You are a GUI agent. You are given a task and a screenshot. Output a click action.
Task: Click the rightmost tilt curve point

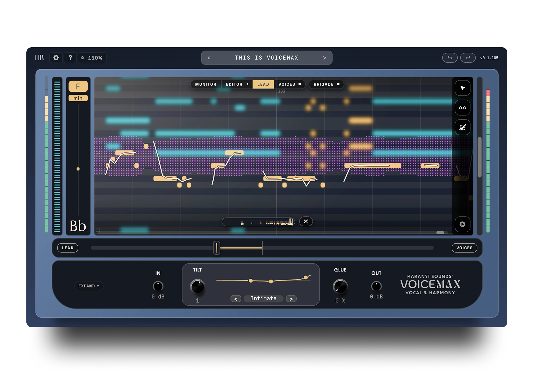click(306, 278)
